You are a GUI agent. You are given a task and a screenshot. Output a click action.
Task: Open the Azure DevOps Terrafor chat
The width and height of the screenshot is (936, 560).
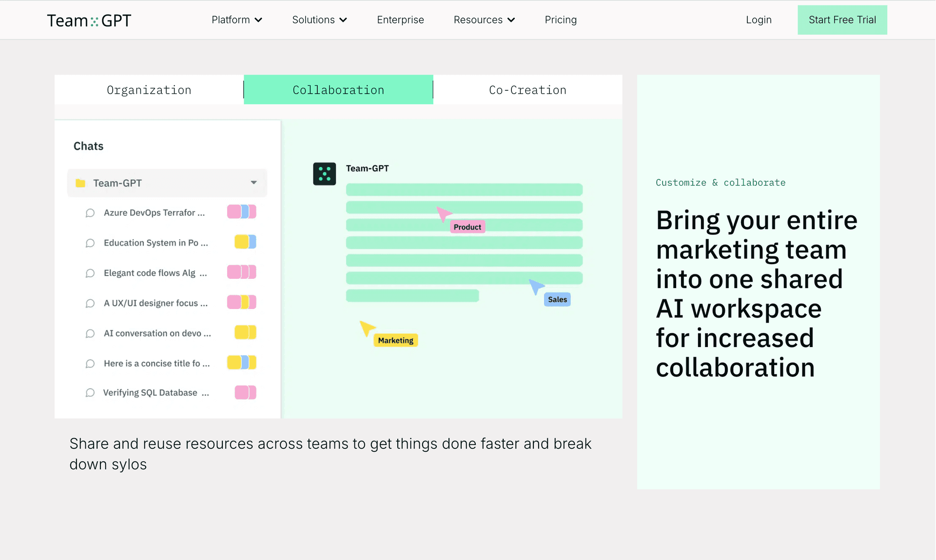point(154,212)
